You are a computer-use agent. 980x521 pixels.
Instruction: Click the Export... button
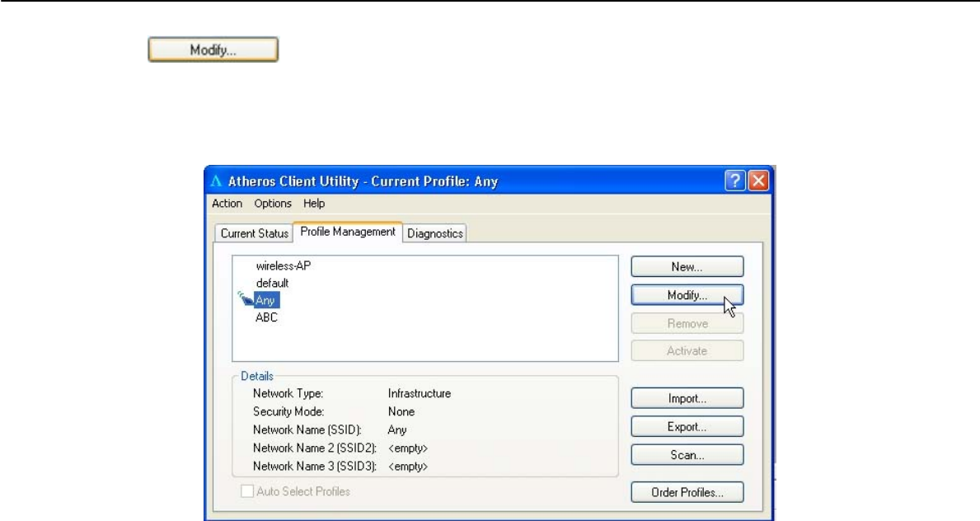pyautogui.click(x=687, y=426)
